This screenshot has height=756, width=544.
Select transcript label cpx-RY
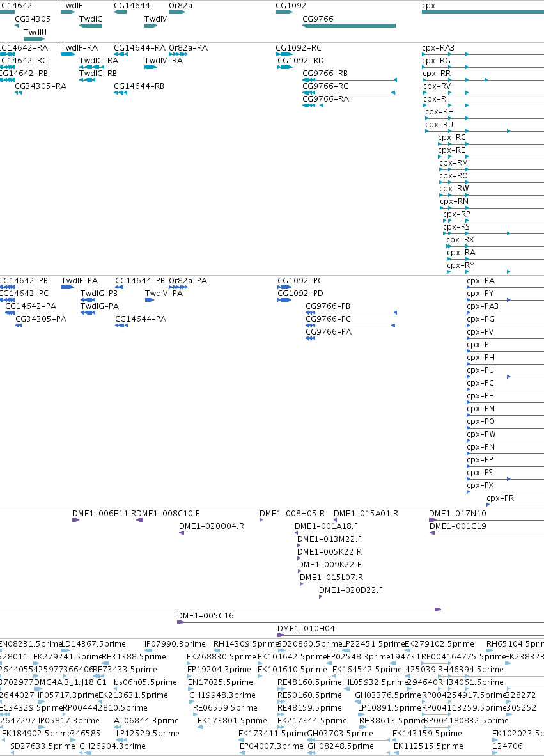click(x=461, y=265)
